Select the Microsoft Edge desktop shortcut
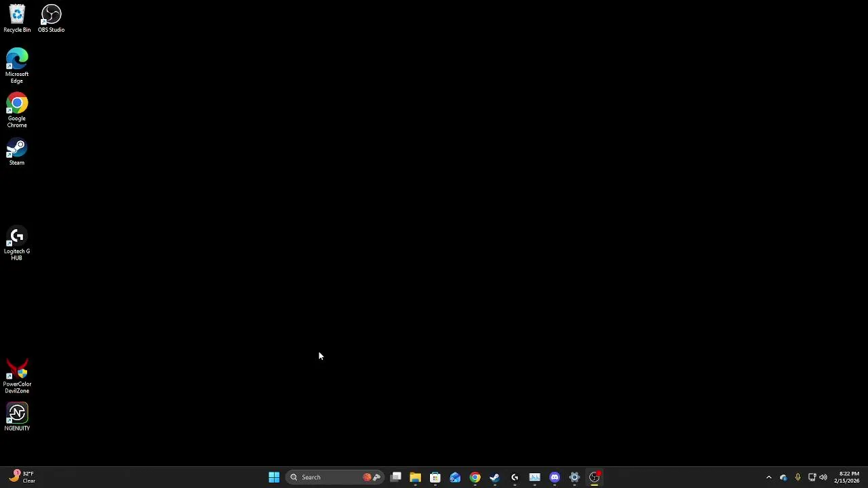868x488 pixels. coord(17,66)
